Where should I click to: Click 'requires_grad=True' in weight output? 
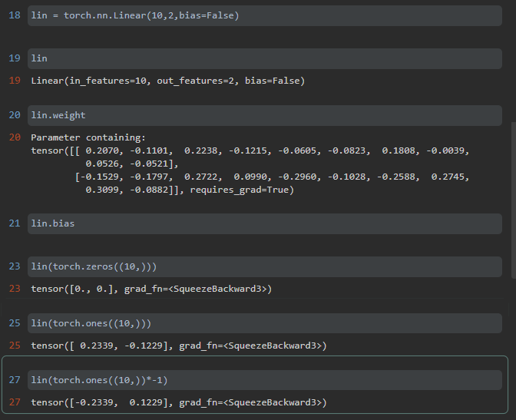(x=239, y=190)
